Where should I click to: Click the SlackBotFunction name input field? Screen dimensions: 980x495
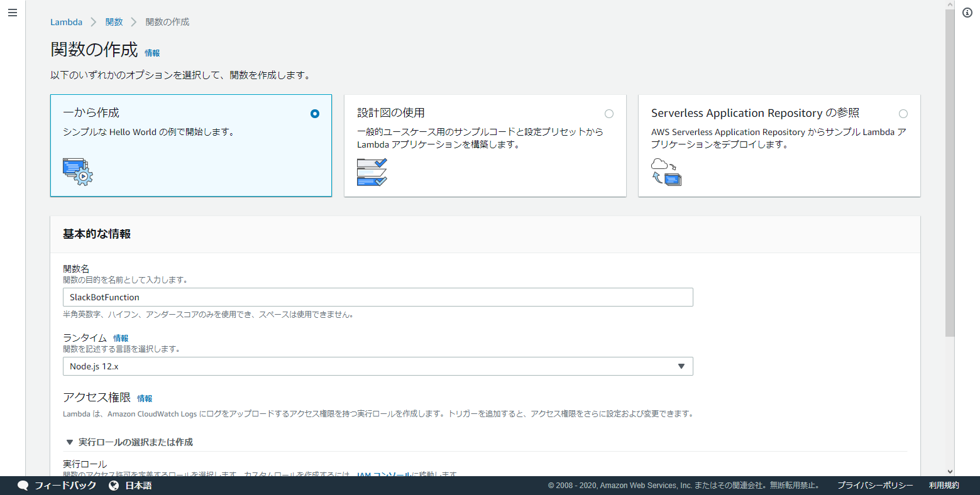pyautogui.click(x=378, y=297)
